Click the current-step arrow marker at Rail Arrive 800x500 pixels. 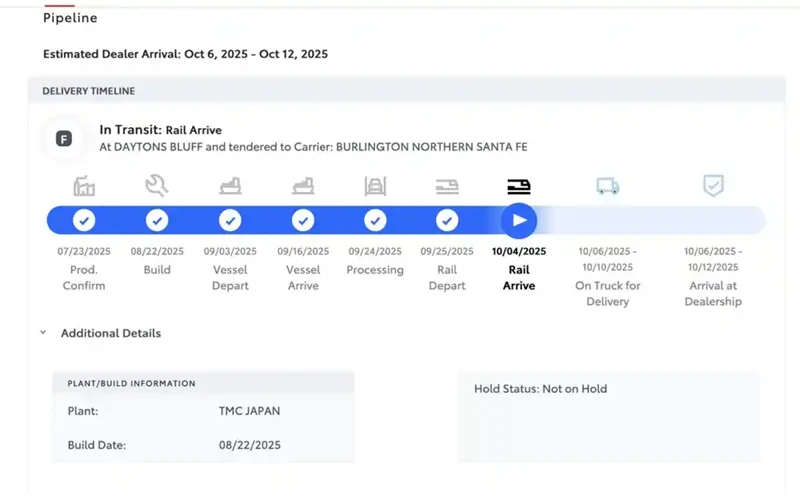coord(519,220)
